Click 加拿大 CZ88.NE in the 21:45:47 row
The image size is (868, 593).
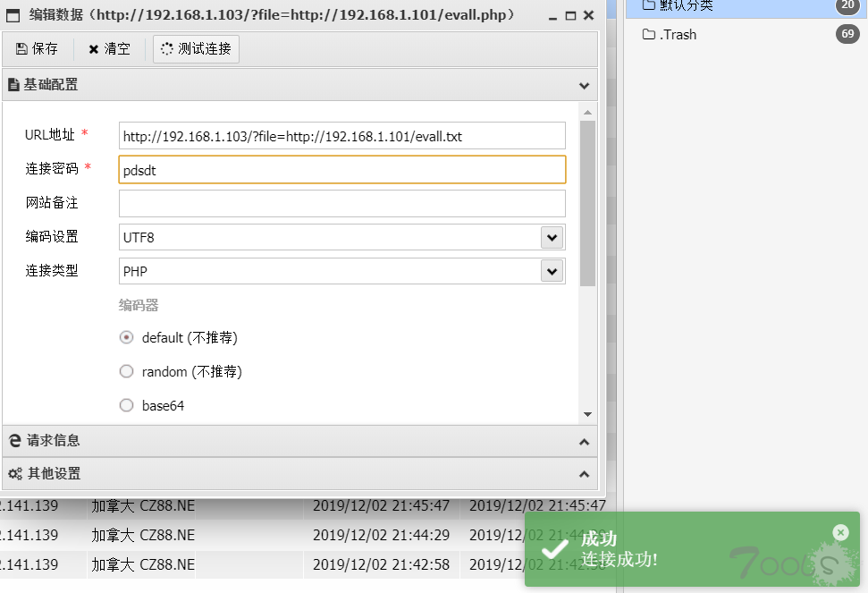143,505
